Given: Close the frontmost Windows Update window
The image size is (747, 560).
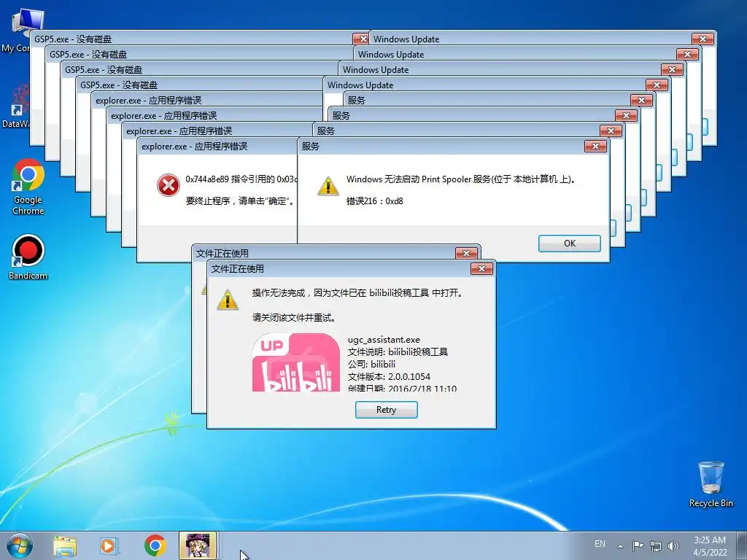Looking at the screenshot, I should [657, 85].
